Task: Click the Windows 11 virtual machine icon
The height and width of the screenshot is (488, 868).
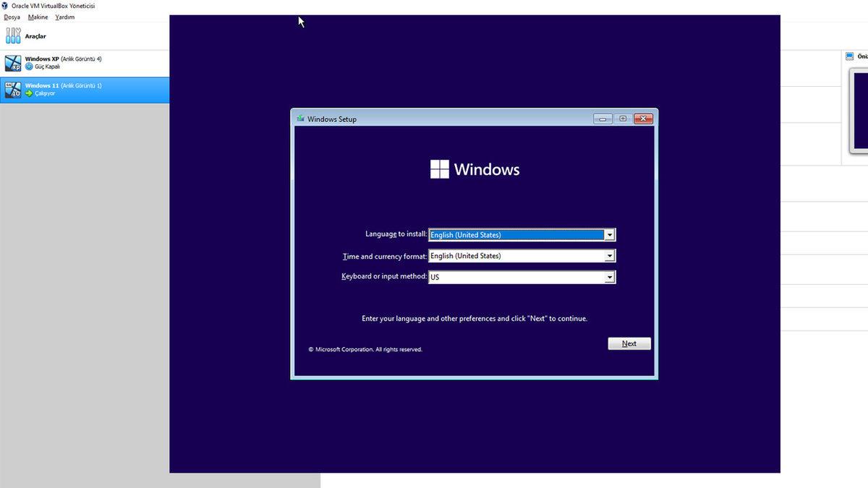Action: point(12,89)
